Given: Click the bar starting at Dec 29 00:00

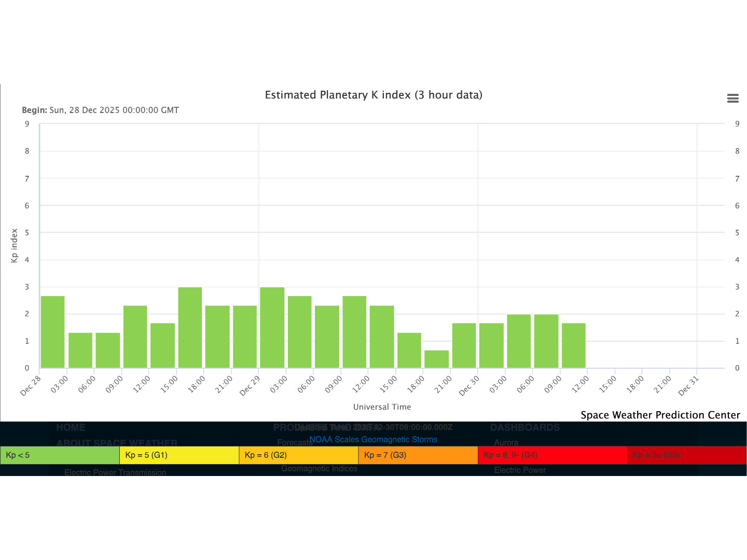Looking at the screenshot, I should 272,328.
